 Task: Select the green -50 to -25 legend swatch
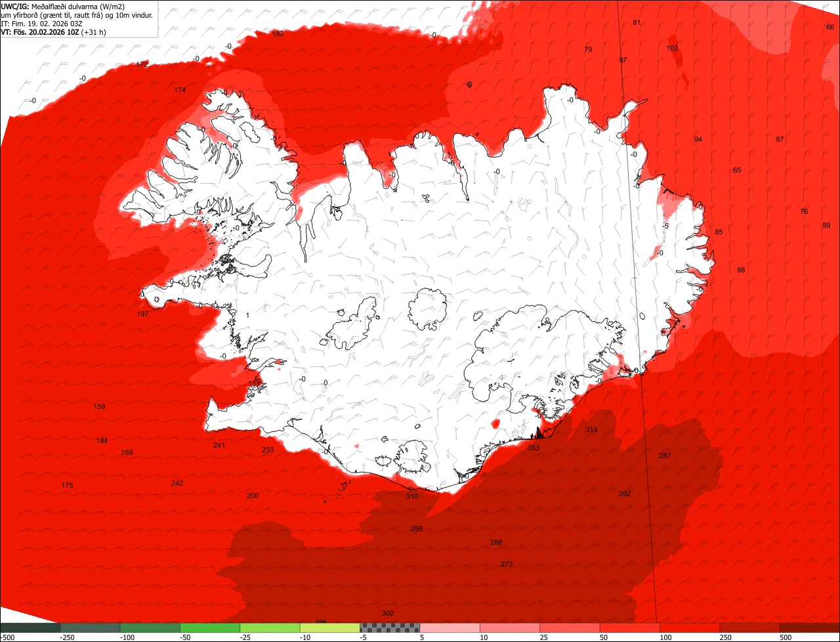pyautogui.click(x=210, y=627)
